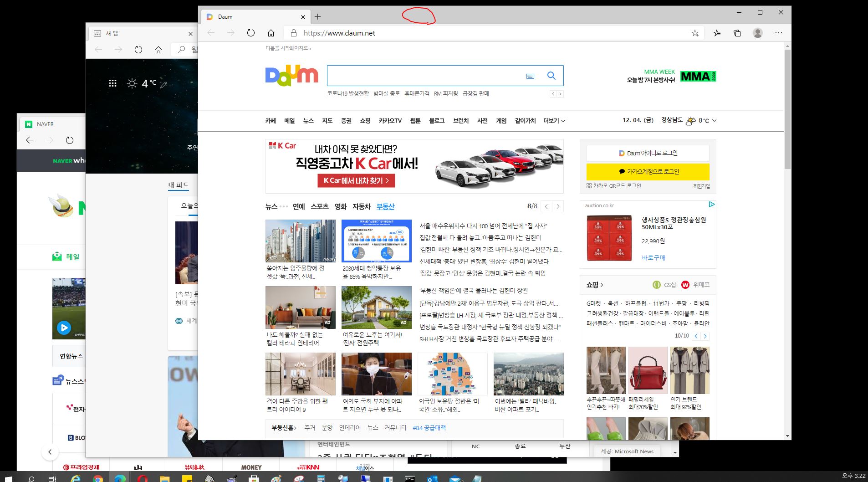Add Daum page to favorites star
This screenshot has height=482, width=868.
pos(695,33)
